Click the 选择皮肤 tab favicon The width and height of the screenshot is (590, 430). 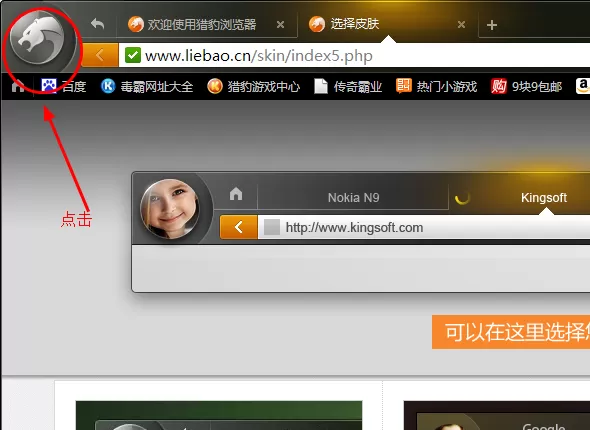317,24
